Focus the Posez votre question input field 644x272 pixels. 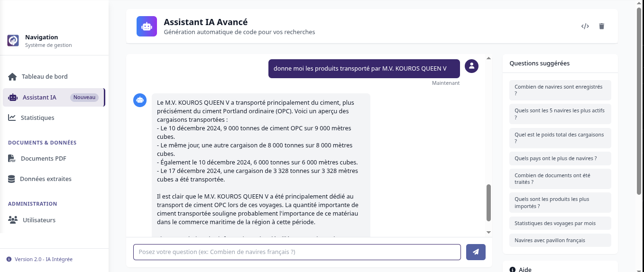coord(297,252)
